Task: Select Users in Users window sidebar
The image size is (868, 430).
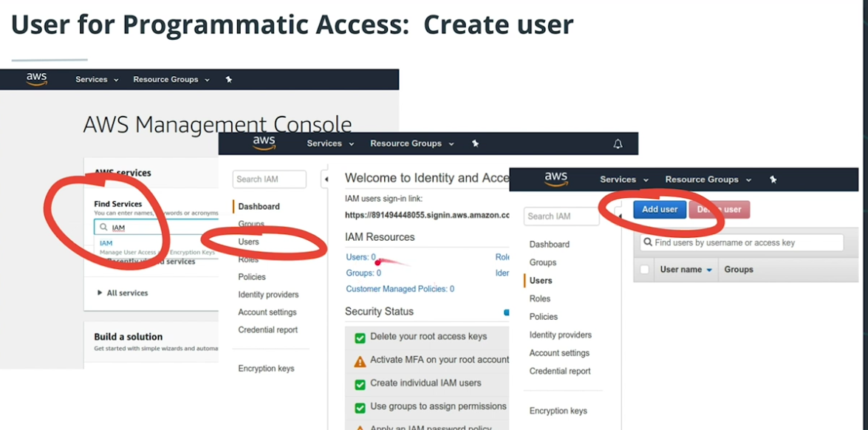Action: coord(540,281)
